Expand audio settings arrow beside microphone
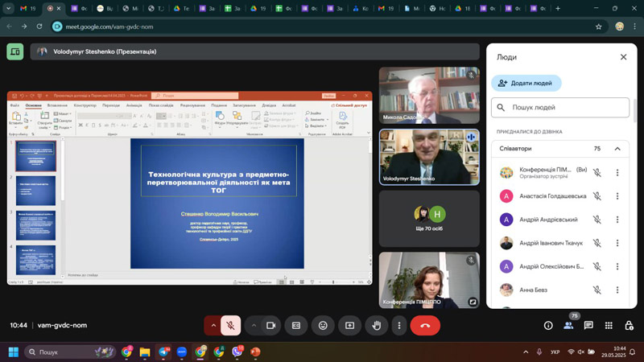The width and height of the screenshot is (644, 362). click(x=213, y=326)
